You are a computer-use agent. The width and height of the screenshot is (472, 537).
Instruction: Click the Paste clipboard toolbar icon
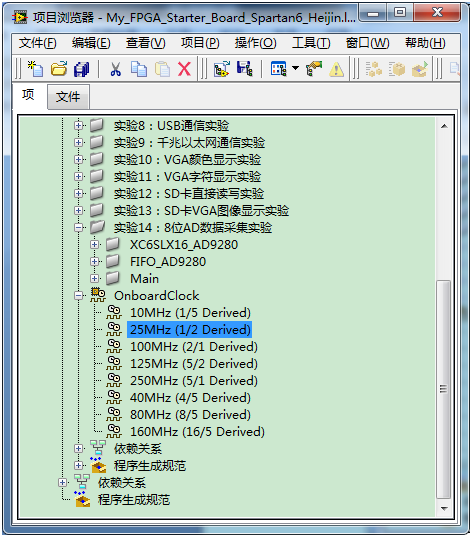(x=162, y=69)
